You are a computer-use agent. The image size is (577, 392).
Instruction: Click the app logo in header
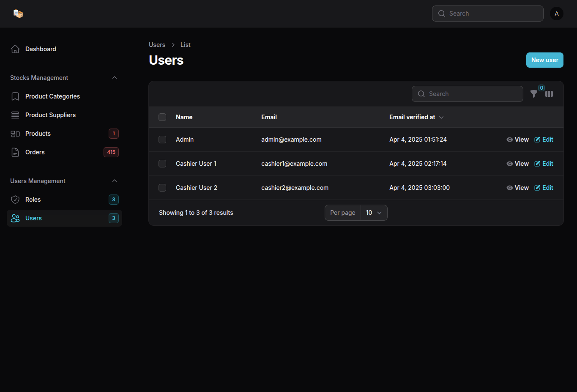pyautogui.click(x=18, y=14)
